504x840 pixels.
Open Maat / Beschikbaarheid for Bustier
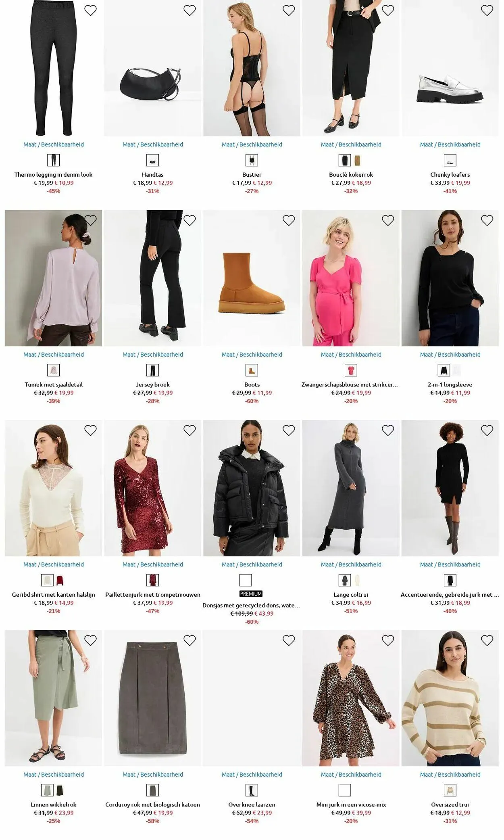252,144
